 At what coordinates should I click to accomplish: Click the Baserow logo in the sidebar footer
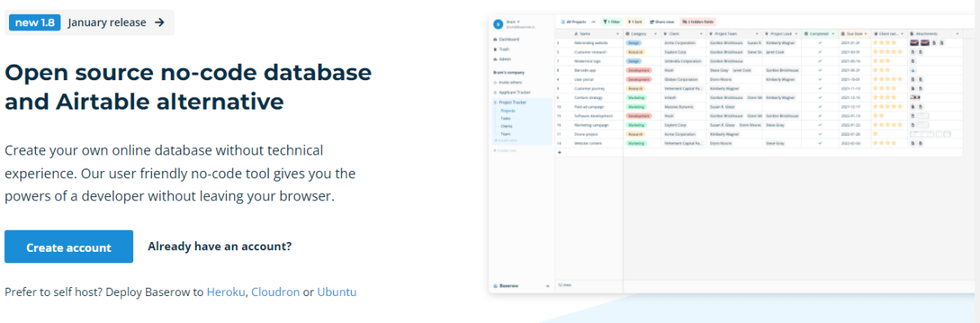click(x=506, y=285)
